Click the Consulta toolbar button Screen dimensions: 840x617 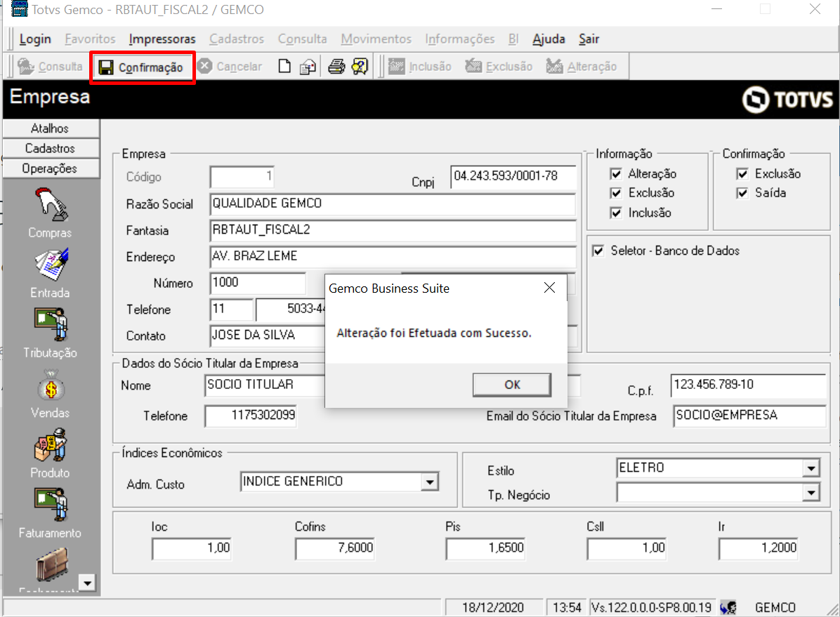tap(50, 67)
